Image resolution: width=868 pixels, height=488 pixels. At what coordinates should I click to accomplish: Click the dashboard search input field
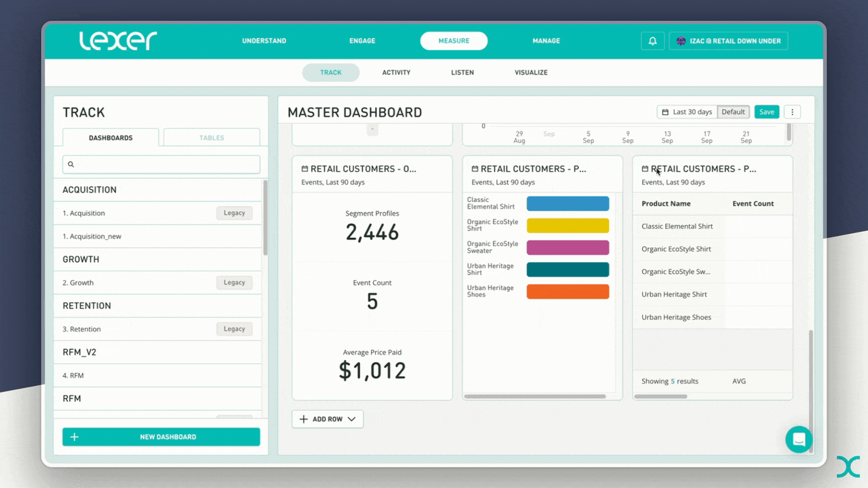161,164
